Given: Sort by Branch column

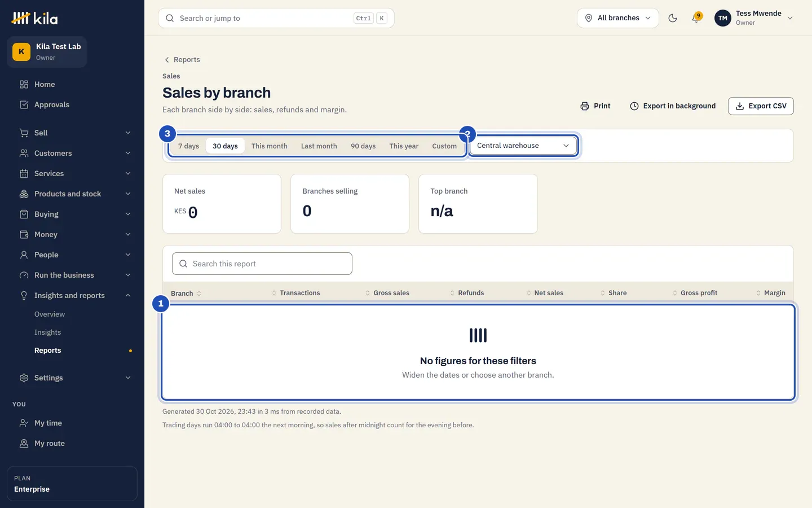Looking at the screenshot, I should (186, 293).
